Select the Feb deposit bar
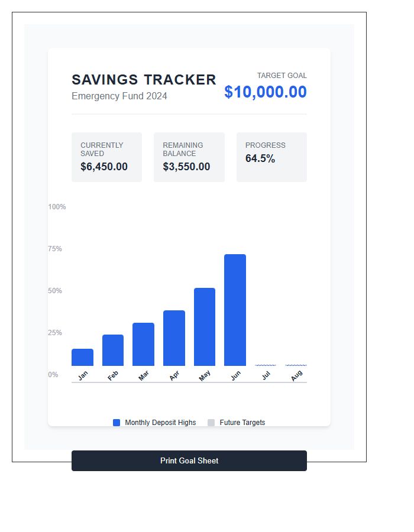 pos(112,350)
